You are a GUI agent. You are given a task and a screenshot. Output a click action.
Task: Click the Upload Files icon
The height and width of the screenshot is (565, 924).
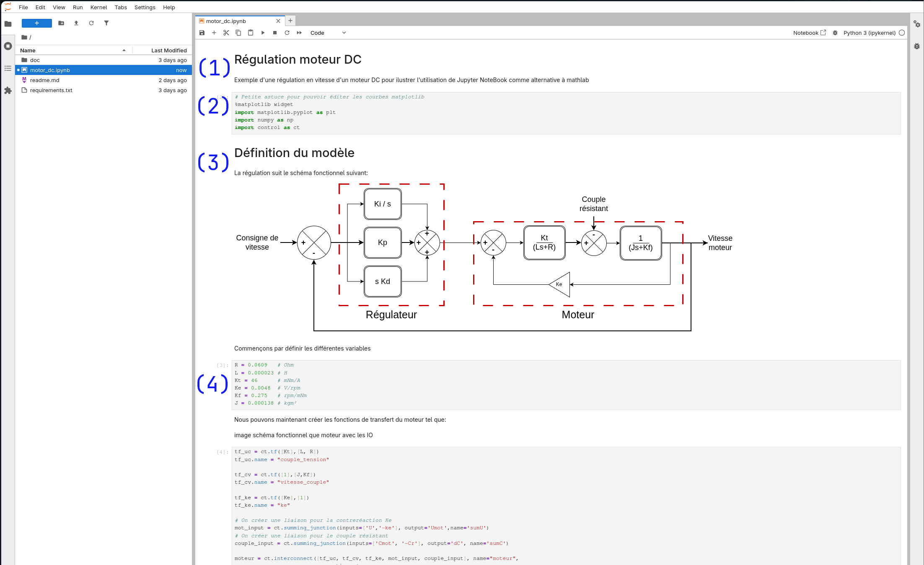tap(76, 23)
